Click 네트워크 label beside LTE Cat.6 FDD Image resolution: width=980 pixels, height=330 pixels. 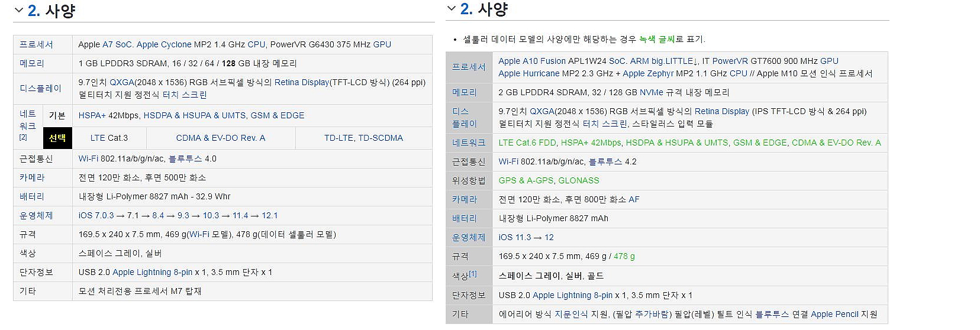click(469, 143)
